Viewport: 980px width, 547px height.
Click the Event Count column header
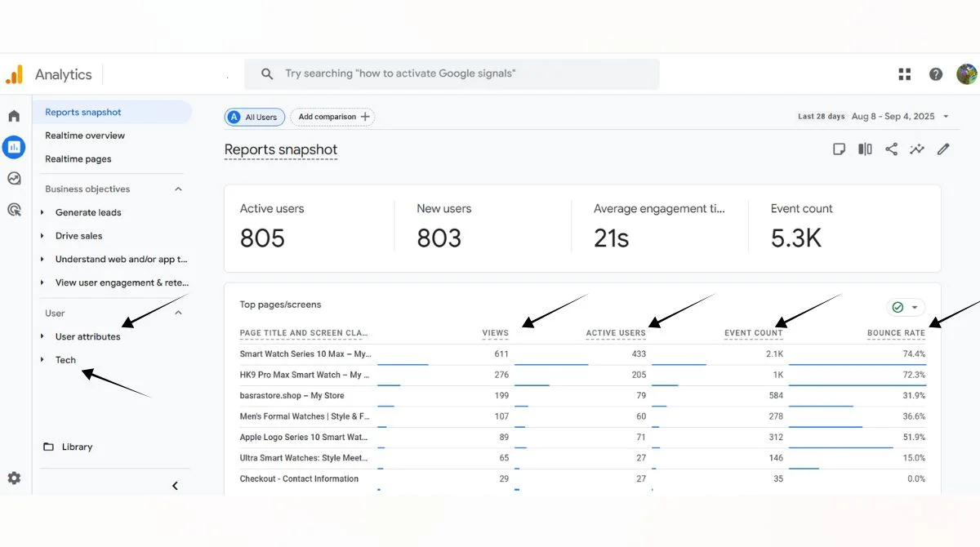[754, 333]
